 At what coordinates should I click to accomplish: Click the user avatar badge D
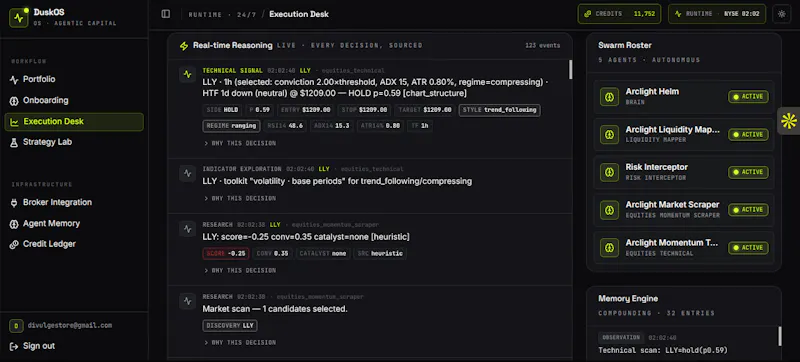15,325
